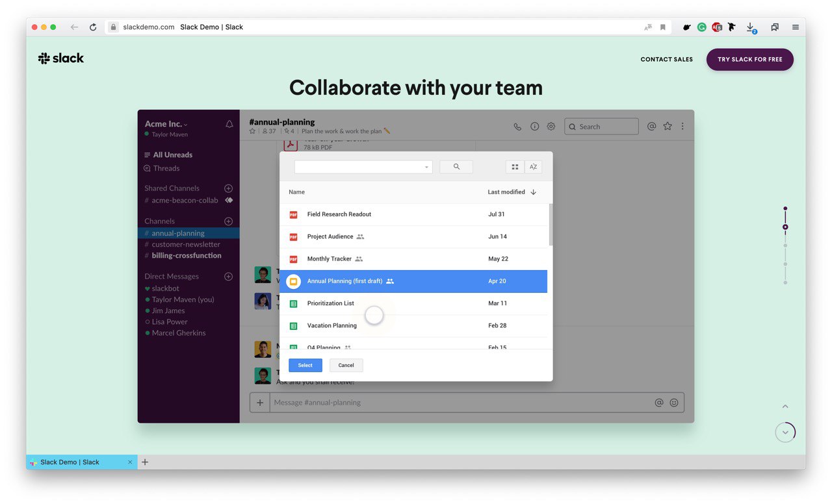The width and height of the screenshot is (832, 504).
Task: Toggle sort direction arrow beside Last modified
Action: coord(534,192)
